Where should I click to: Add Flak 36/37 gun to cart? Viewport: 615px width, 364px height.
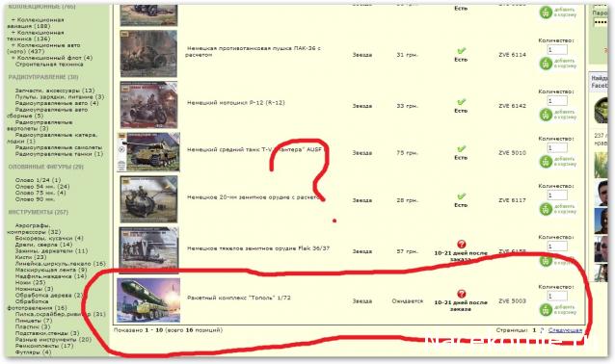tap(557, 260)
